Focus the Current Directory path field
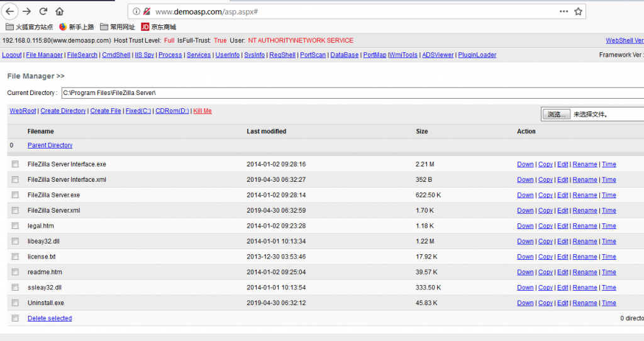Image resolution: width=644 pixels, height=341 pixels. (x=353, y=93)
